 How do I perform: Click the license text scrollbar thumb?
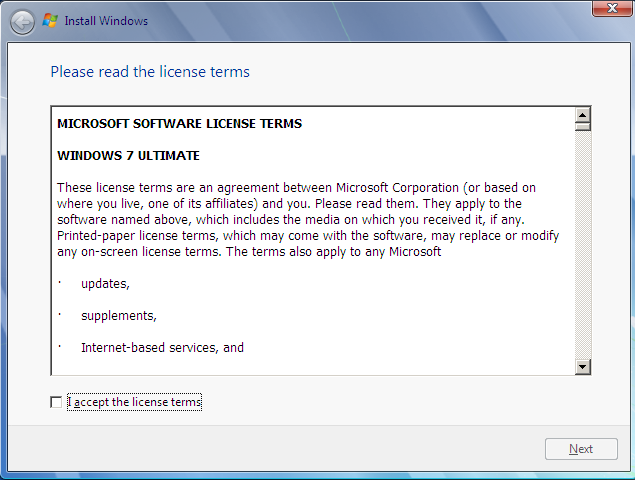click(583, 126)
